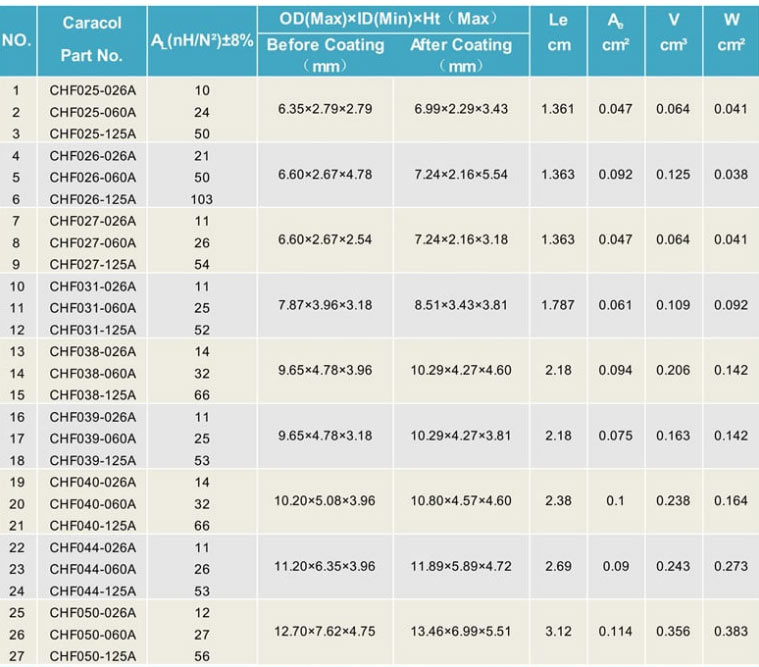Click the OD(Max)×ID(Min)×Ht(Max) header

pos(393,19)
